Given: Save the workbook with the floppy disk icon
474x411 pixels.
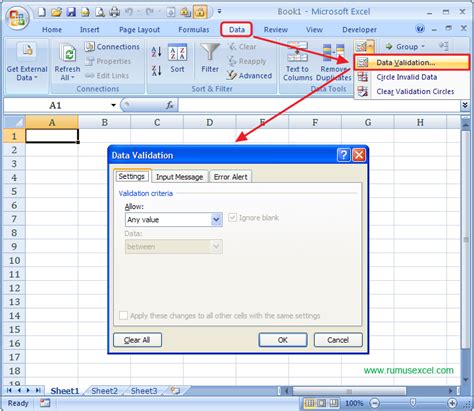Looking at the screenshot, I should click(x=71, y=12).
